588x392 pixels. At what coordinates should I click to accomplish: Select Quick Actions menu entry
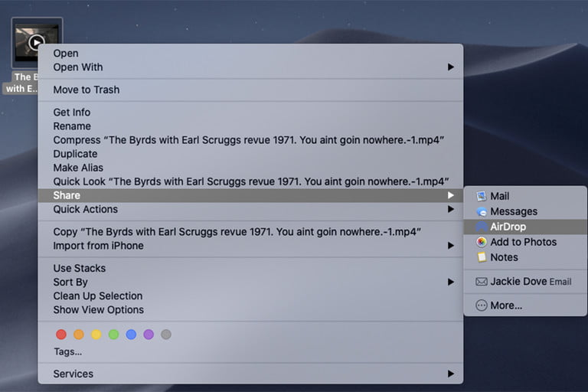85,209
